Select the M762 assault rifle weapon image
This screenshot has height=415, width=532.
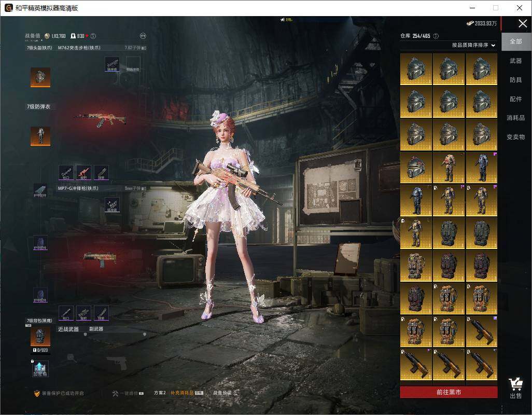(x=101, y=119)
